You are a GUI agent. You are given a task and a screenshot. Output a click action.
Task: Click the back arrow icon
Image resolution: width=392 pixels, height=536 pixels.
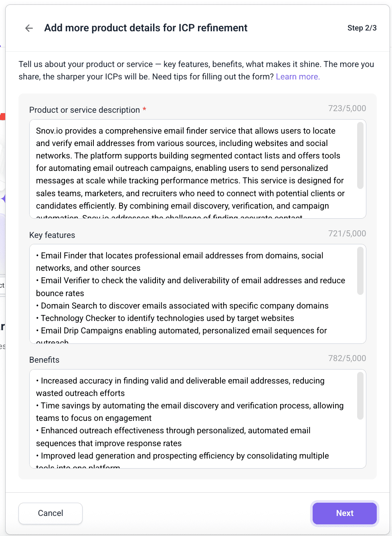click(x=29, y=28)
